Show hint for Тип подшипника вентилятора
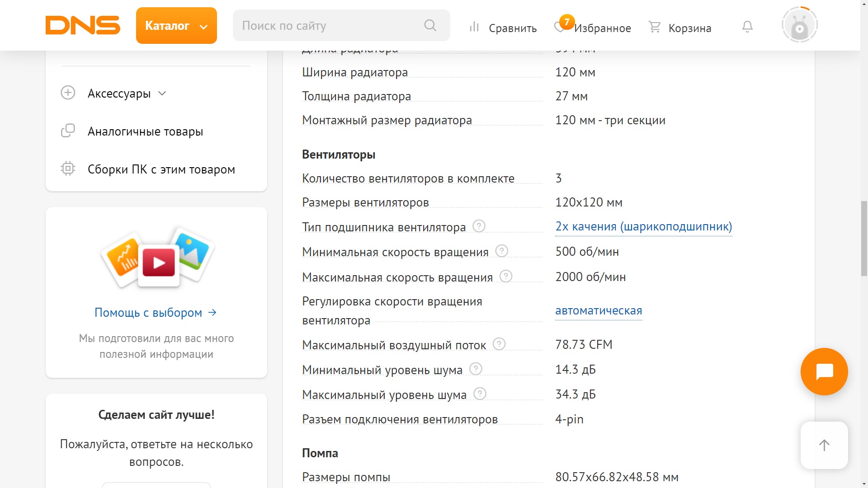 [x=479, y=226]
